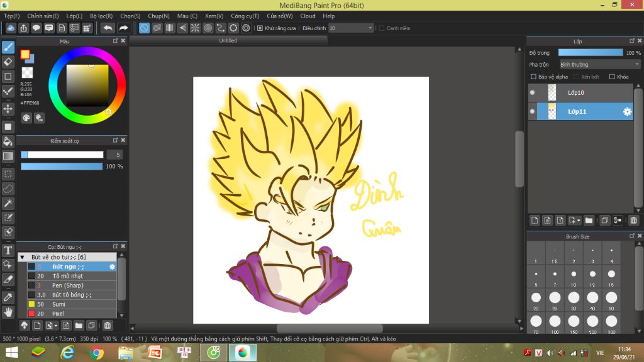Click the Redo arrow in the toolbar
Screen dimensions: 644x362
(x=123, y=28)
